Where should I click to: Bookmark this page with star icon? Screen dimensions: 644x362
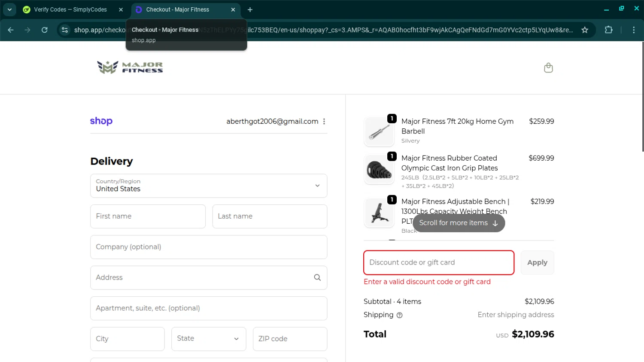[585, 30]
